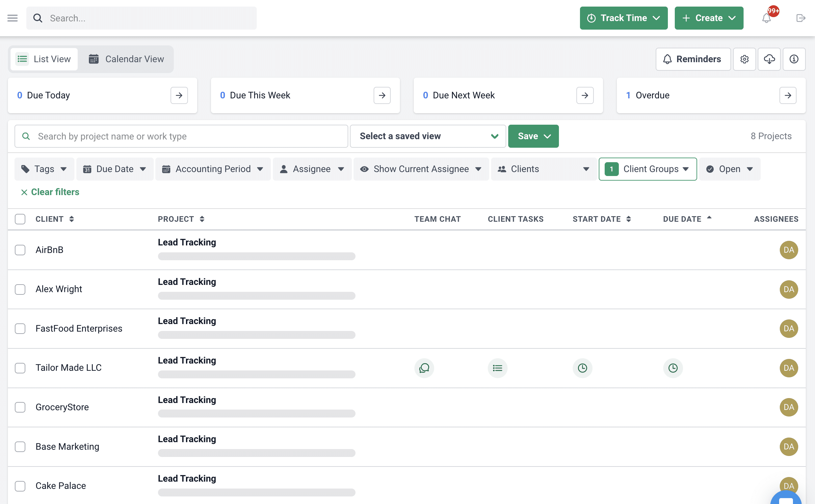This screenshot has width=815, height=504.
Task: Click the Overdue summary card label
Action: (652, 95)
